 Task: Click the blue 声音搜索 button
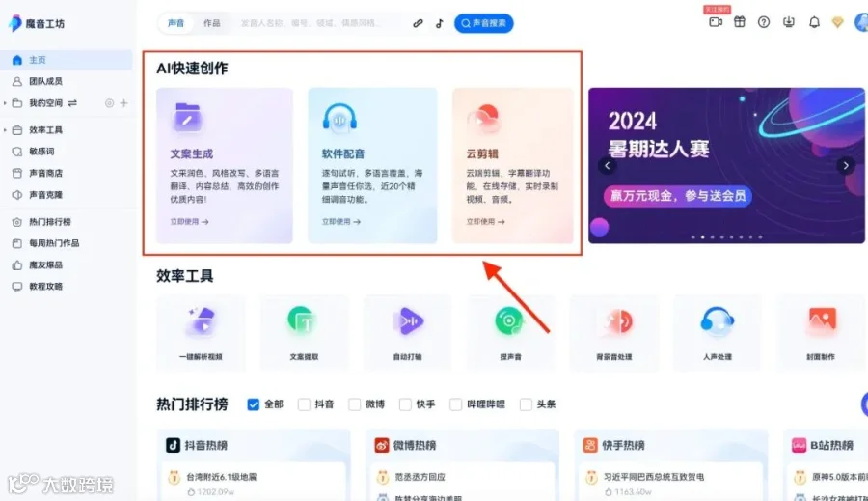(x=484, y=23)
